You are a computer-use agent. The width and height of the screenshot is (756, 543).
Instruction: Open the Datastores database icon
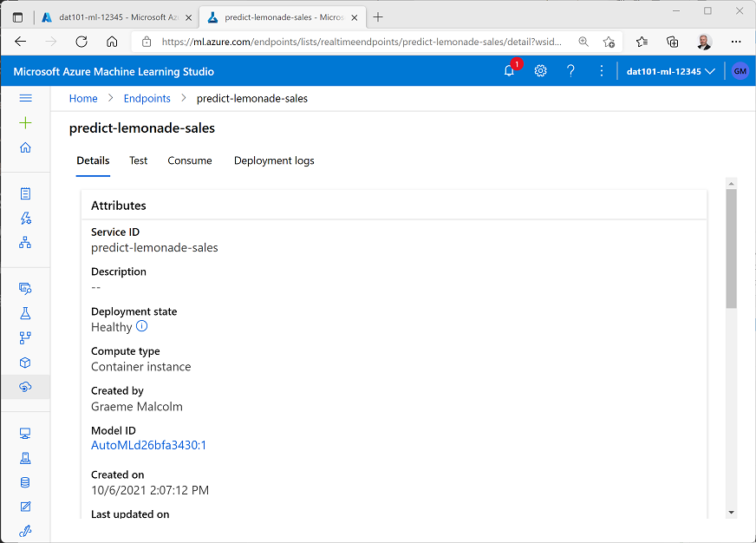(25, 481)
